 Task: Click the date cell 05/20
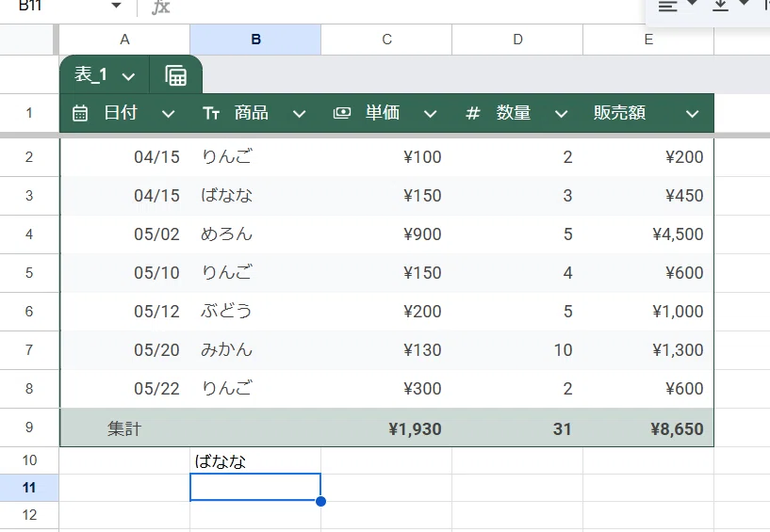pyautogui.click(x=124, y=350)
